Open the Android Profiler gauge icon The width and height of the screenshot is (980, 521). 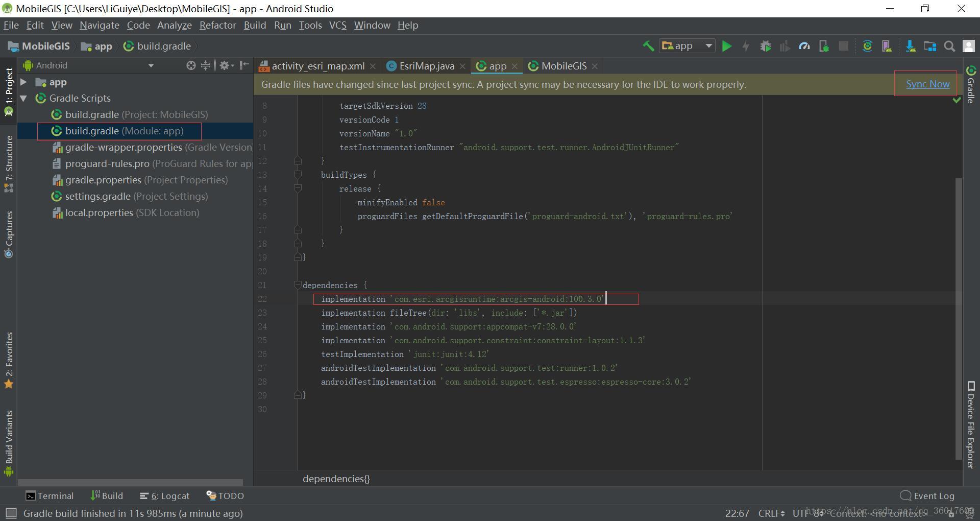804,46
